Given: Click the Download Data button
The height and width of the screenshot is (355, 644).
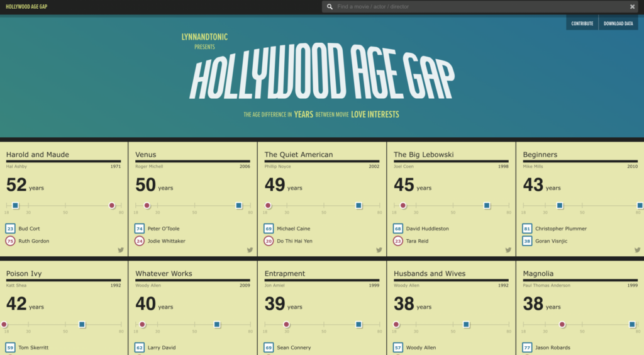Looking at the screenshot, I should pos(618,23).
